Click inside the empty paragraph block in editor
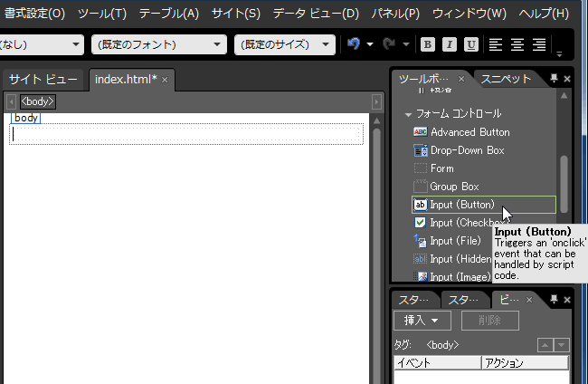This screenshot has height=384, width=588. point(186,134)
